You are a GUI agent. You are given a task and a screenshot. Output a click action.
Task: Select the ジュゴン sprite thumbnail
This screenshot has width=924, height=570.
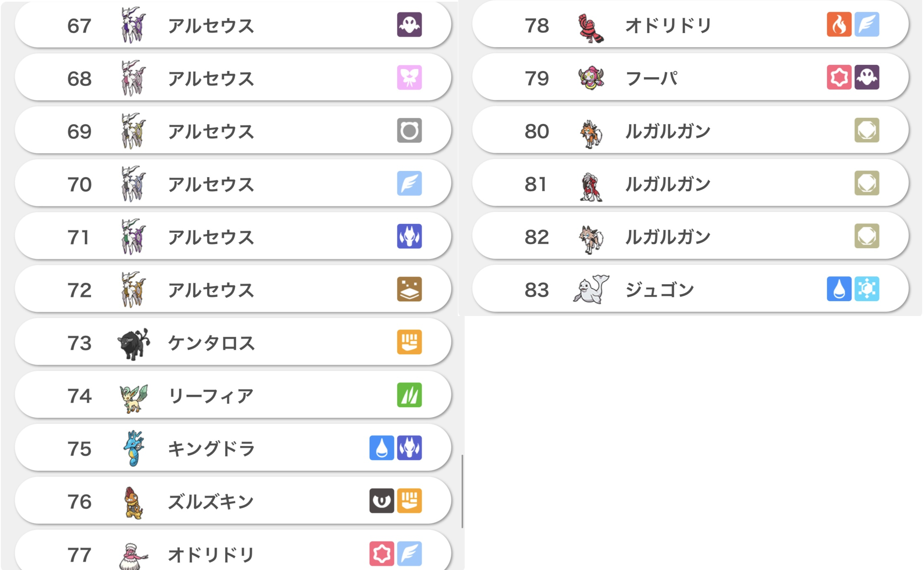click(x=591, y=290)
